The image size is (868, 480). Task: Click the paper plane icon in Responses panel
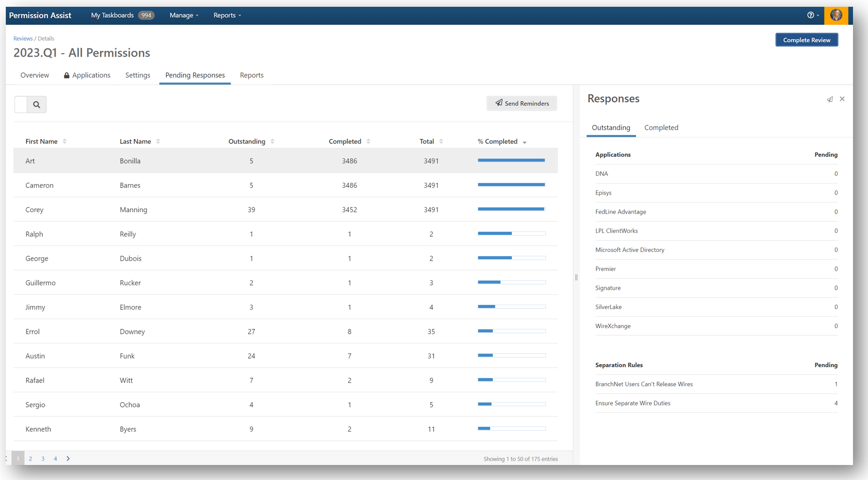[x=830, y=99]
